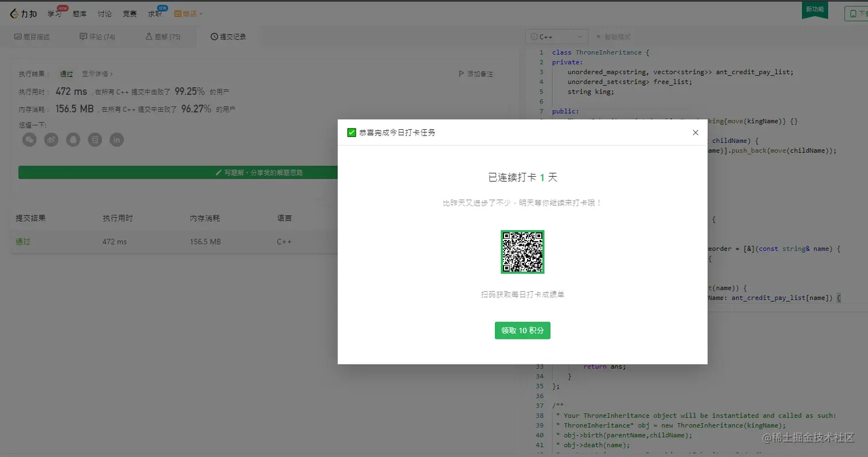Click the 'return ans;' code line
The height and width of the screenshot is (457, 868).
pos(604,366)
